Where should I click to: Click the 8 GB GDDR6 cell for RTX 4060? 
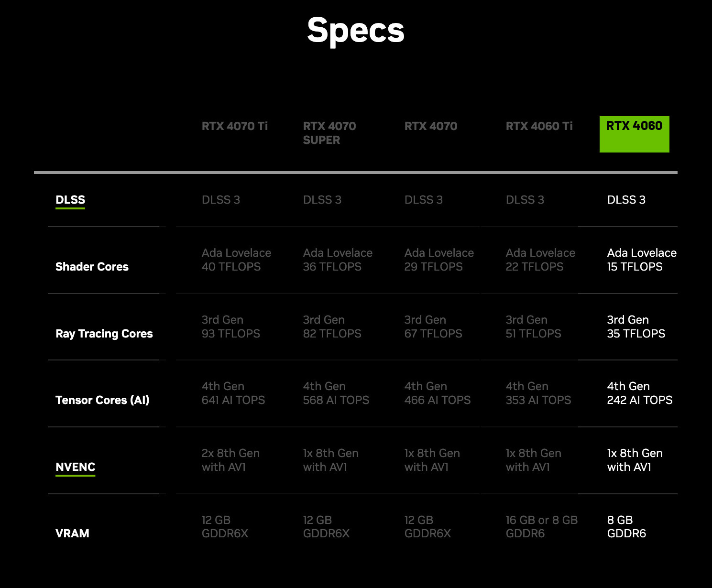click(626, 527)
